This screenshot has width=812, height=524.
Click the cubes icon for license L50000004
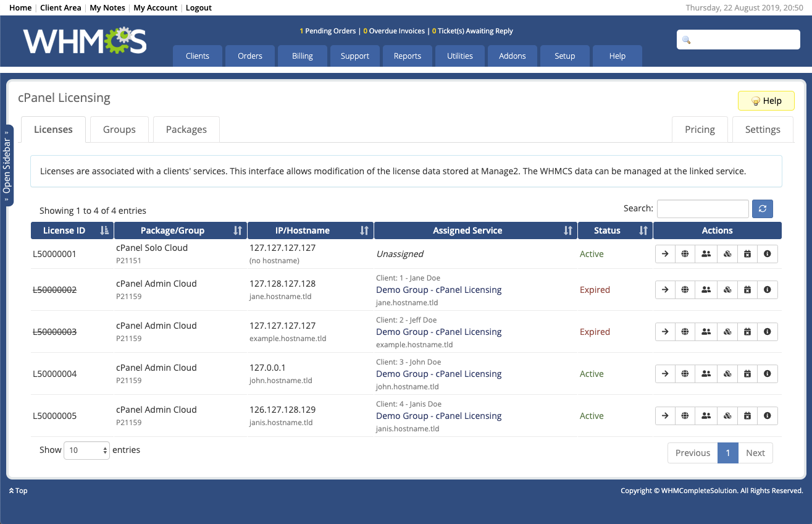727,374
